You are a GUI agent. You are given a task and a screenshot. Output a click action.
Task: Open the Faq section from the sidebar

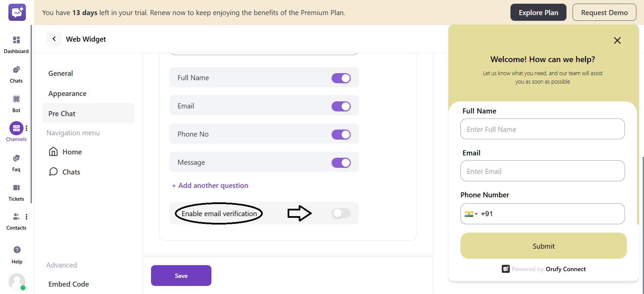16,161
